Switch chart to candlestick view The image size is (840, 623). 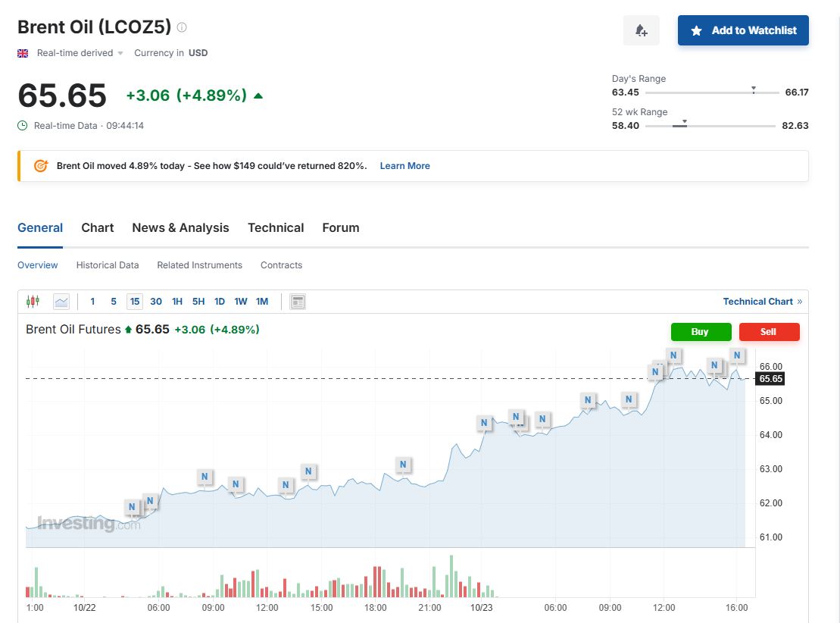[33, 302]
